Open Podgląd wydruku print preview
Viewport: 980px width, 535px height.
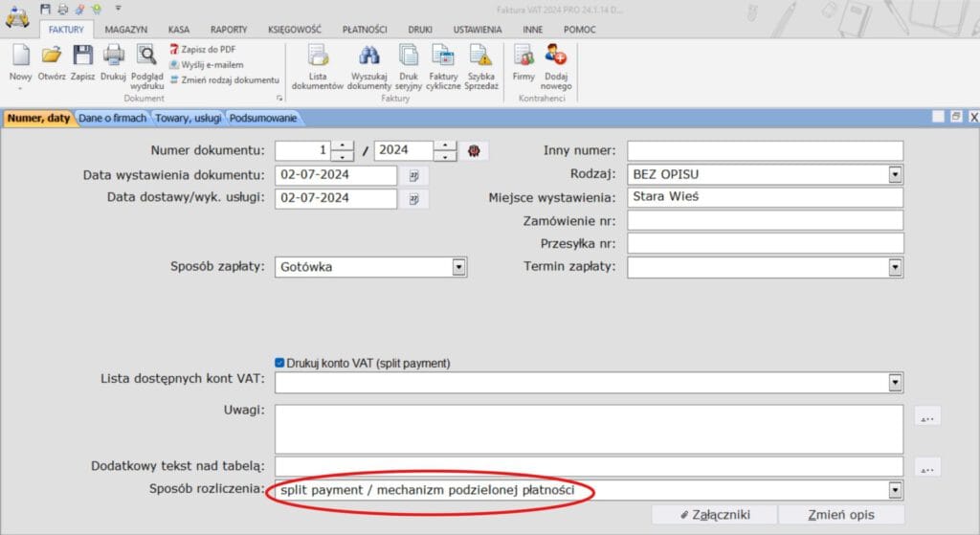146,59
